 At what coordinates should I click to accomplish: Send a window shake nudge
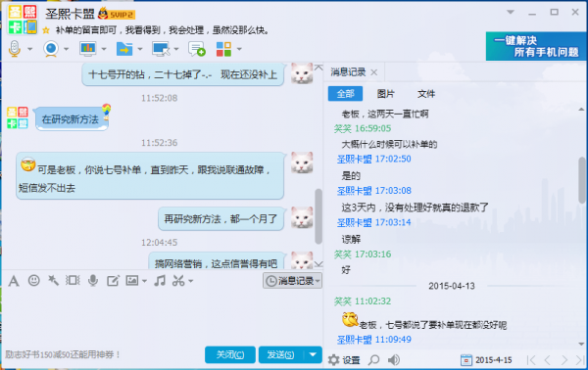click(73, 280)
